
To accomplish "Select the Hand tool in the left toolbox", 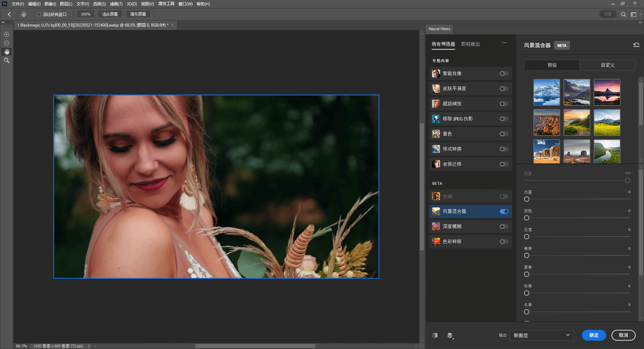I will [6, 52].
